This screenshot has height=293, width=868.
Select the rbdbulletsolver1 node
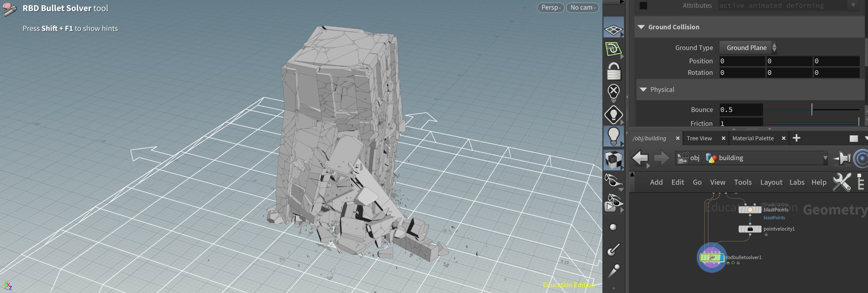(712, 258)
